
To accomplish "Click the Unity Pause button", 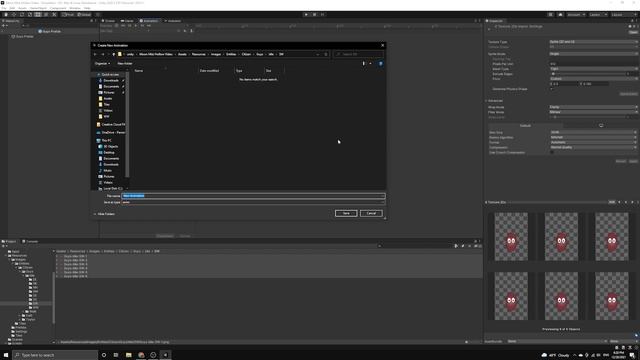I will click(314, 14).
